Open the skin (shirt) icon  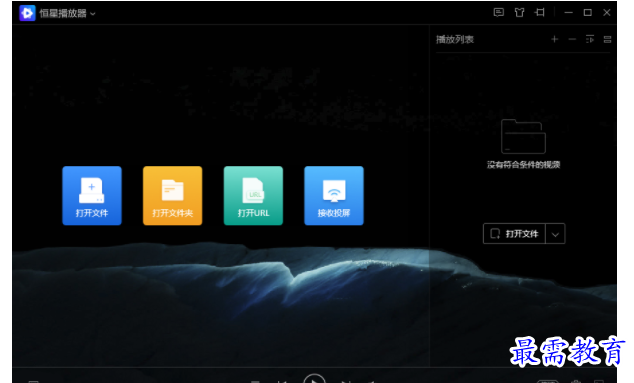coord(519,13)
